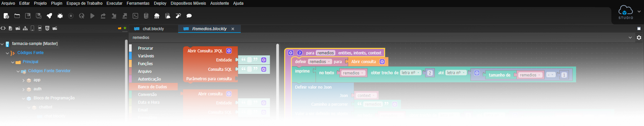Launch the project with the rocket icon
This screenshot has width=644, height=126.
(49, 16)
